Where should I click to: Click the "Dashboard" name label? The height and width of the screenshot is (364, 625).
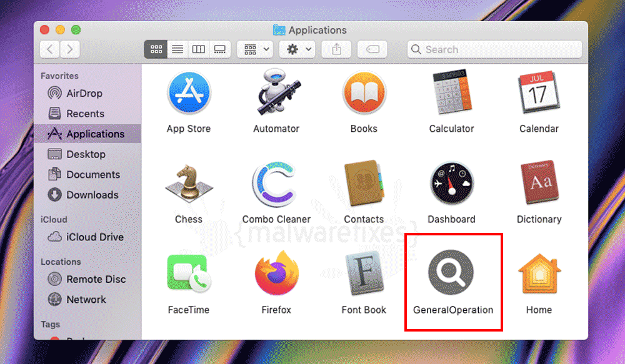coord(452,219)
